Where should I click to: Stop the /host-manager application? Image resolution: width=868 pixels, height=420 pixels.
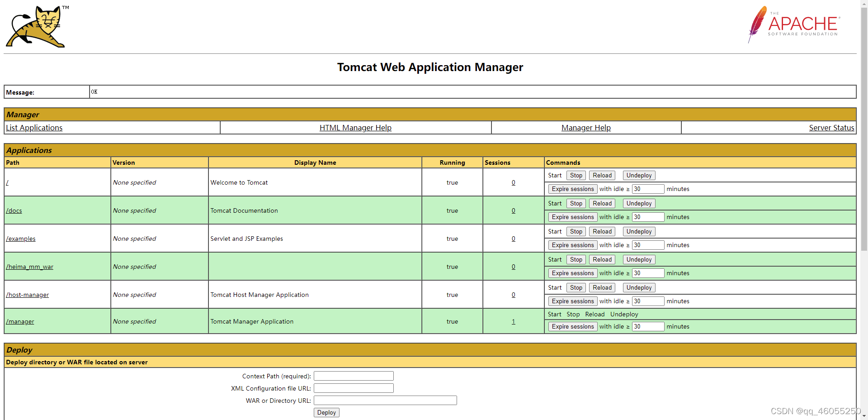pos(576,287)
